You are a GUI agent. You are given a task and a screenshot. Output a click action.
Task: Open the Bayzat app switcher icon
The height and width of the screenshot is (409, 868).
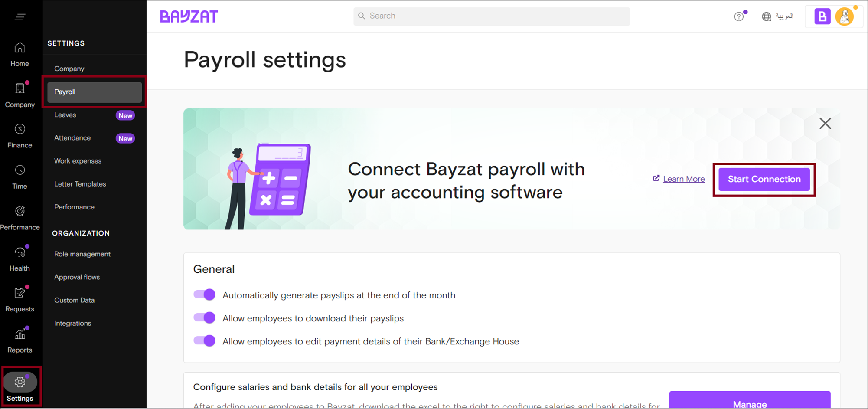822,16
